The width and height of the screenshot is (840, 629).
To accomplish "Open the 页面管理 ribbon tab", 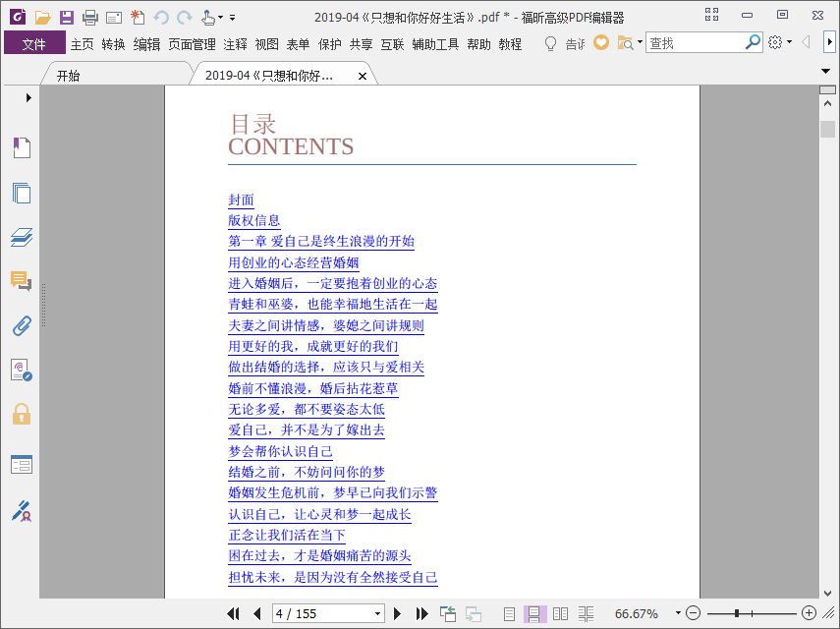I will tap(192, 44).
